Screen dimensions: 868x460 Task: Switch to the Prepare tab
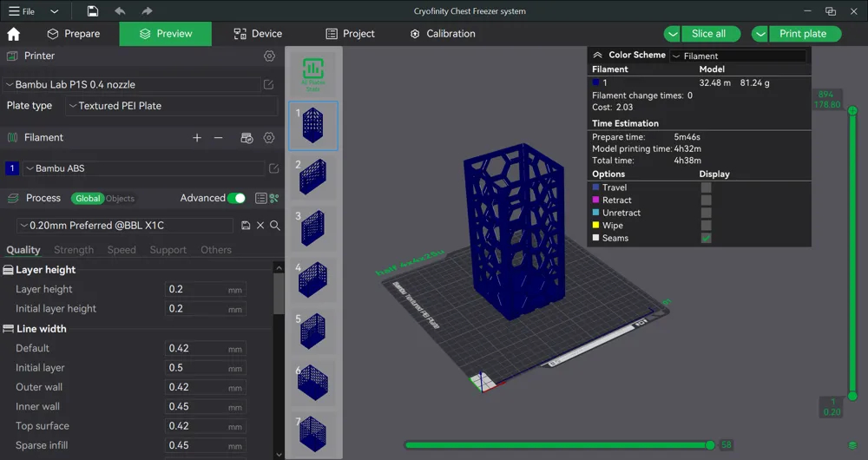[74, 34]
